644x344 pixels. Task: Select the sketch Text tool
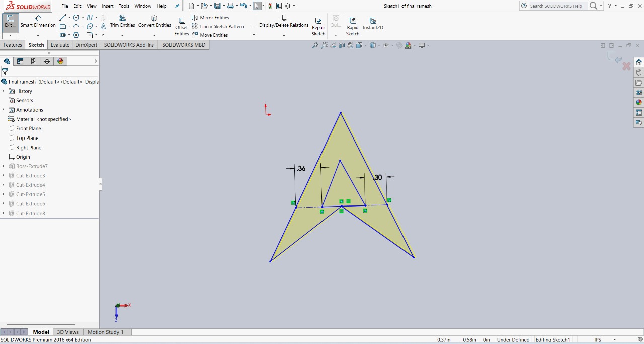point(103,26)
